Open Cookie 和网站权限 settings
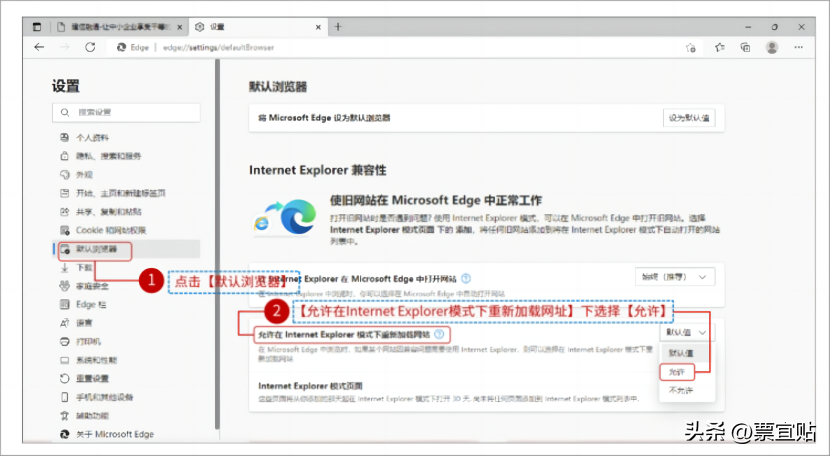Image resolution: width=830 pixels, height=456 pixels. pos(127,230)
